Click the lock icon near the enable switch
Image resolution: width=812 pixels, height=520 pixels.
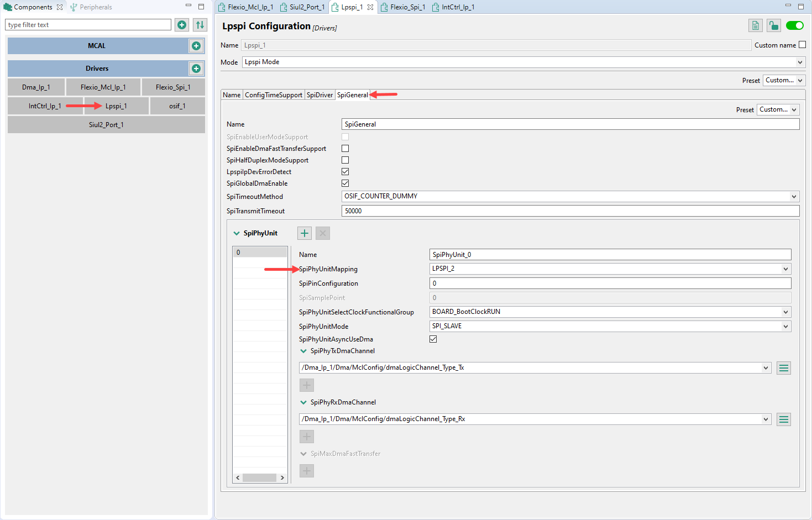point(773,25)
